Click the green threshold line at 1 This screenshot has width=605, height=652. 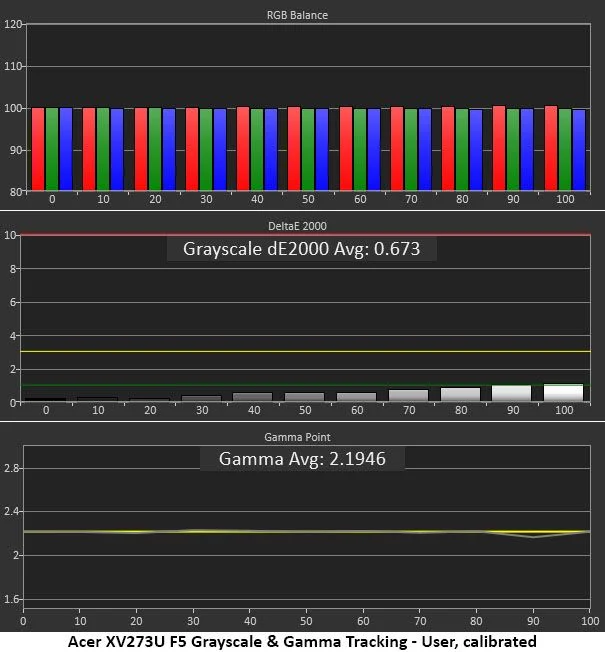(305, 385)
